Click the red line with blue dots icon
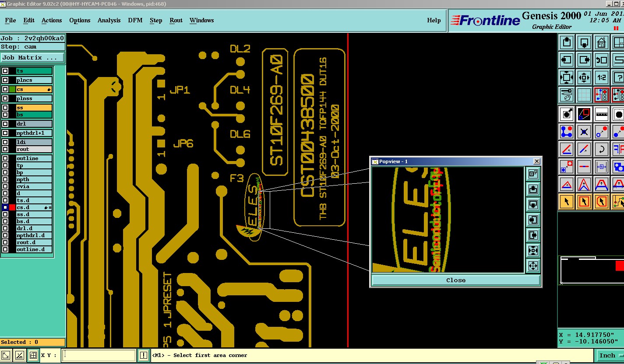624x364 pixels. 584,167
